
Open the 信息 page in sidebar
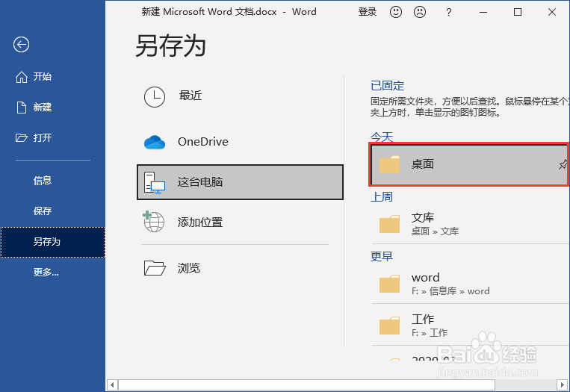(53, 180)
